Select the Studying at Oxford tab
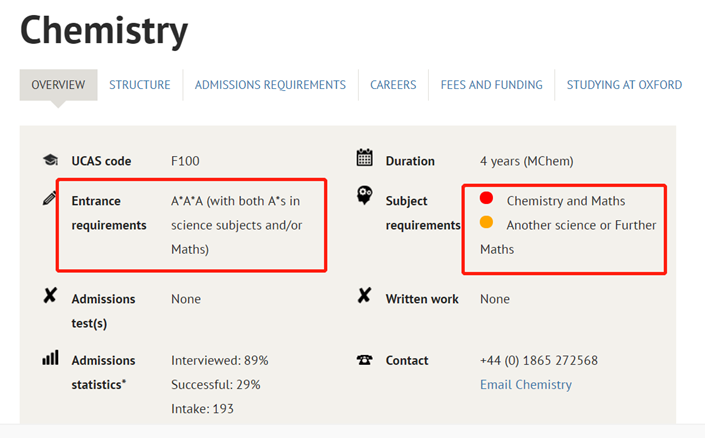 624,85
